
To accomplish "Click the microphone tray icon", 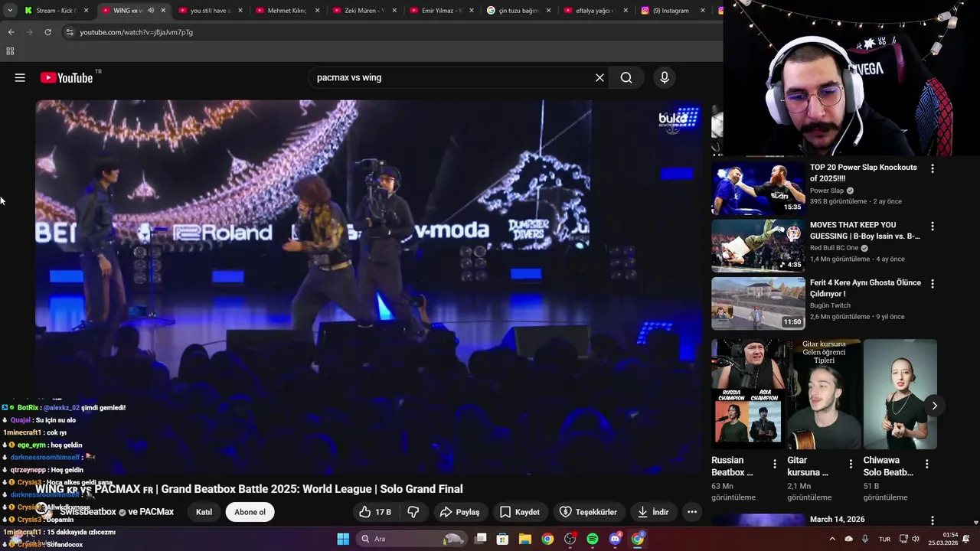I will (865, 539).
